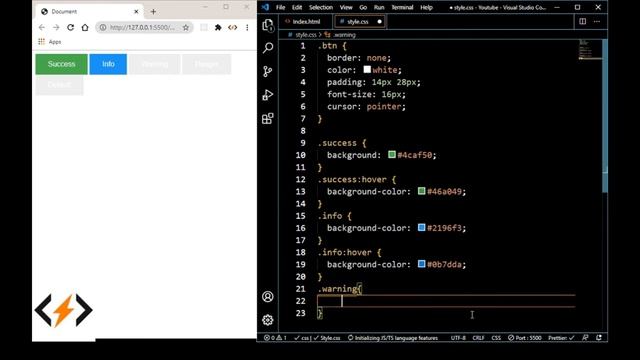The image size is (640, 360).
Task: Open the Chrome three-dot menu
Action: (x=247, y=27)
